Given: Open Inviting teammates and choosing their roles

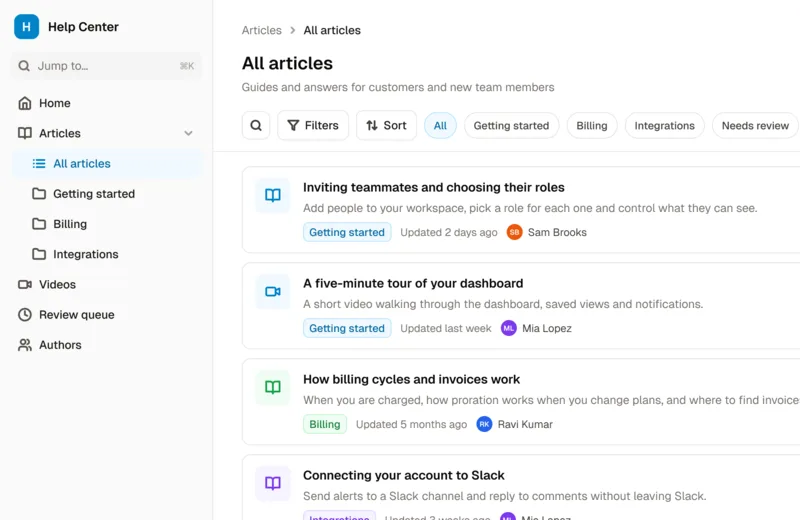Looking at the screenshot, I should (434, 187).
